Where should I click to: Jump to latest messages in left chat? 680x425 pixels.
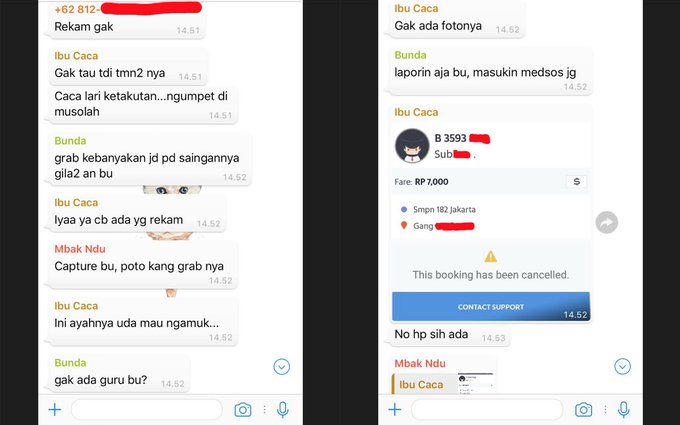point(281,367)
